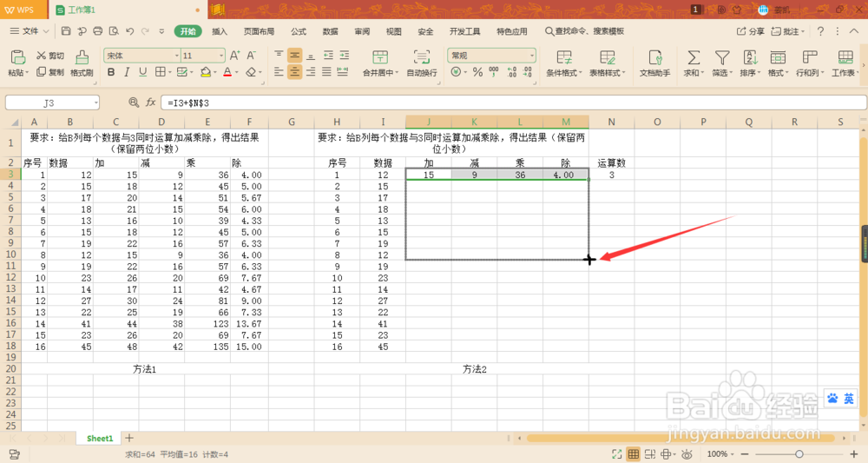This screenshot has width=868, height=463.
Task: Click Decrease Indent icon
Action: point(328,56)
